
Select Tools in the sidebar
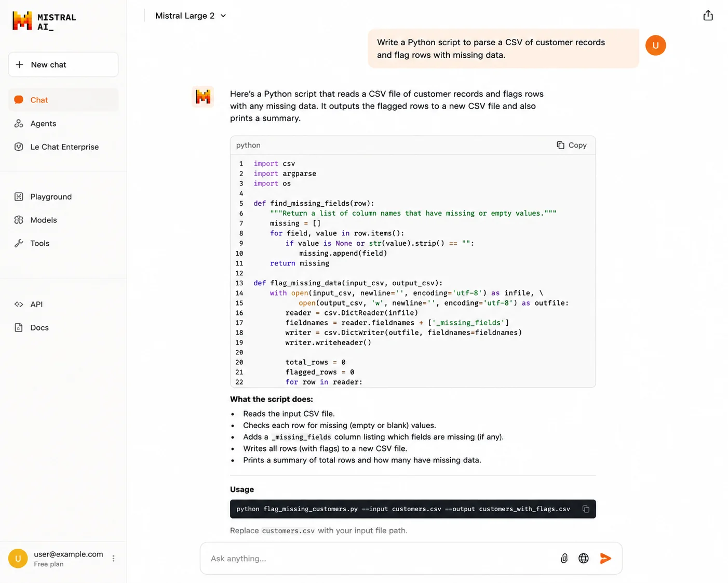[x=63, y=243]
